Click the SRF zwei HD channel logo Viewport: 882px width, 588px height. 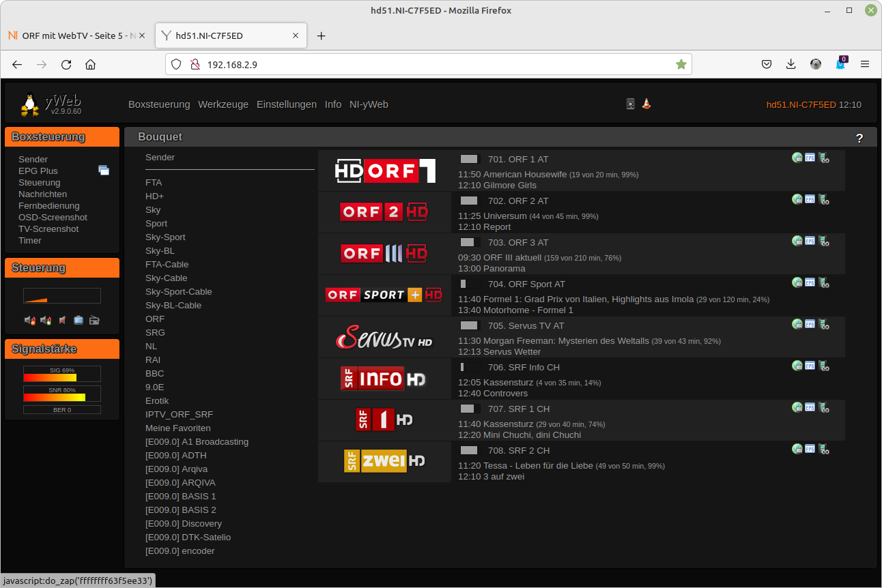[384, 462]
